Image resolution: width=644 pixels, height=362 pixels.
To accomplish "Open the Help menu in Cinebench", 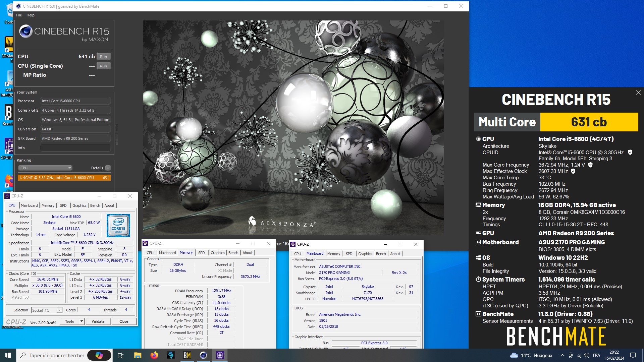I will (x=31, y=15).
